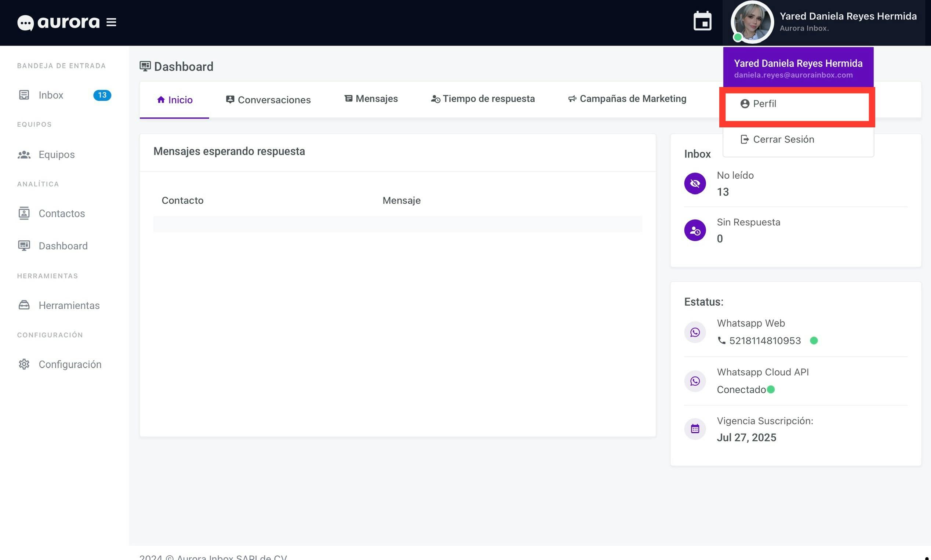Toggle the hamburger sidebar menu
The height and width of the screenshot is (560, 931).
click(111, 22)
